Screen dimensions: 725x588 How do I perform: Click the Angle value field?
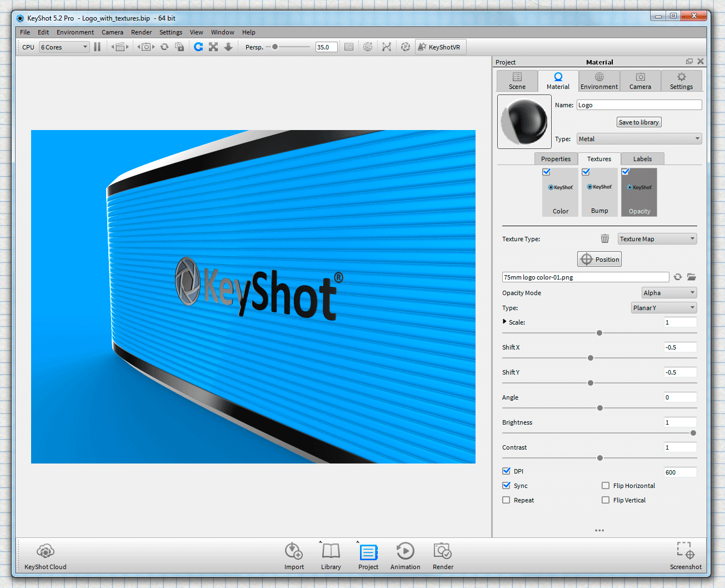[x=681, y=397]
